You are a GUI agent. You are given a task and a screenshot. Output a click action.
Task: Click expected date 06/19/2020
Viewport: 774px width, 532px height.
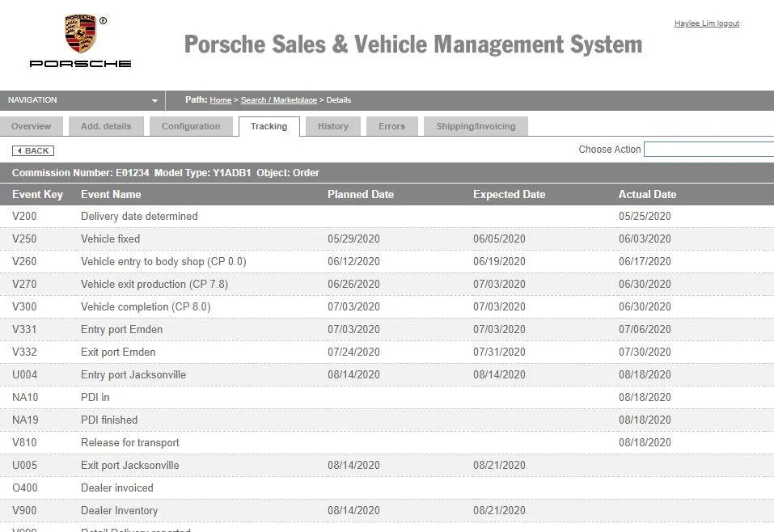point(499,262)
